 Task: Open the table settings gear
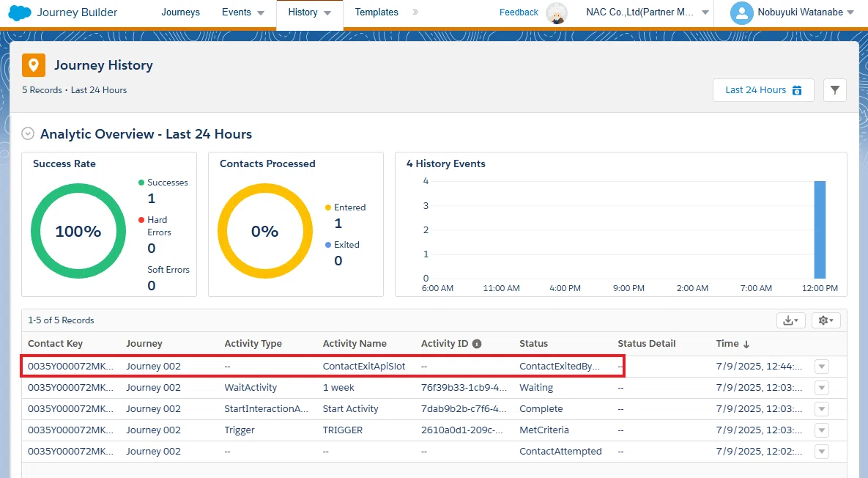[826, 320]
